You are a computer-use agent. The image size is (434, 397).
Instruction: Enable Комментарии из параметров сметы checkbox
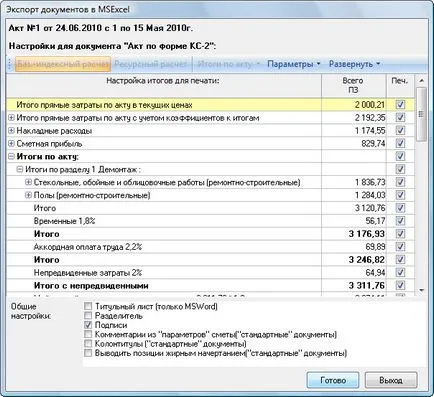(88, 334)
